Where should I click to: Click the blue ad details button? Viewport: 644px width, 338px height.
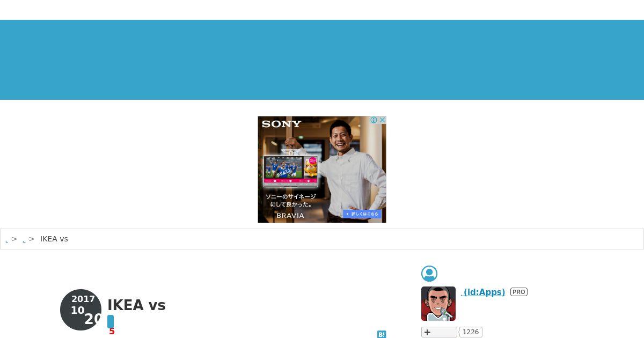point(362,214)
